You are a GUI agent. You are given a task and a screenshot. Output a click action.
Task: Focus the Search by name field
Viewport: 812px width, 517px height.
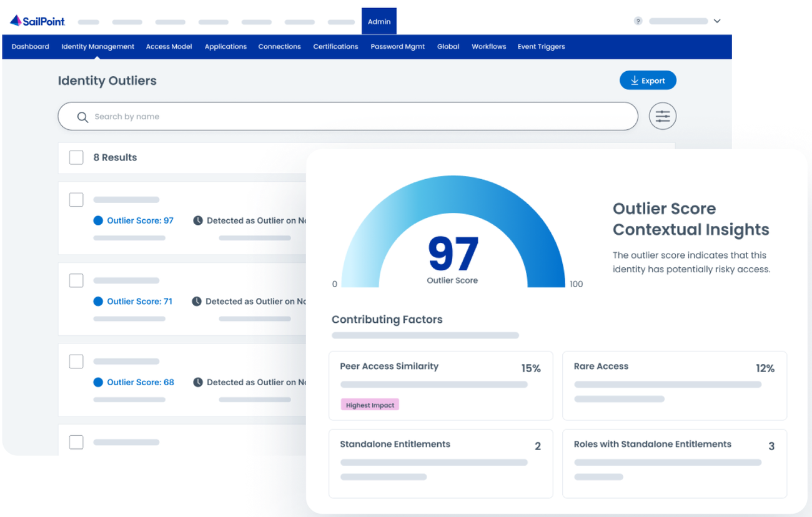click(x=348, y=116)
